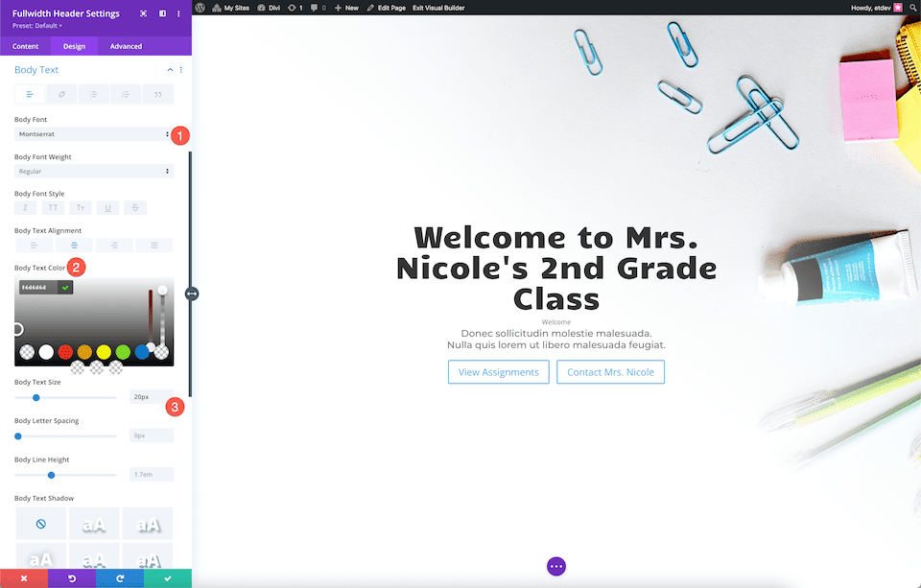Open the Howdy, etdev account menu
The height and width of the screenshot is (588, 921).
876,8
